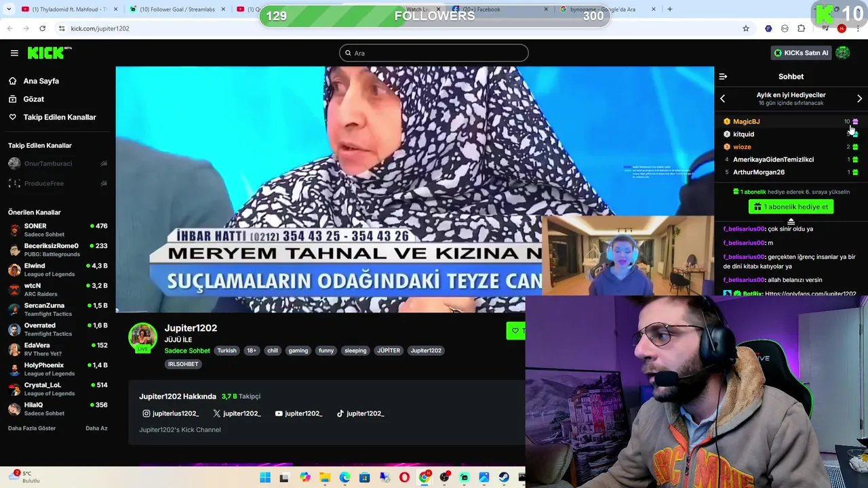Switch to bynogame Google search tab
The height and width of the screenshot is (488, 868).
click(x=608, y=9)
